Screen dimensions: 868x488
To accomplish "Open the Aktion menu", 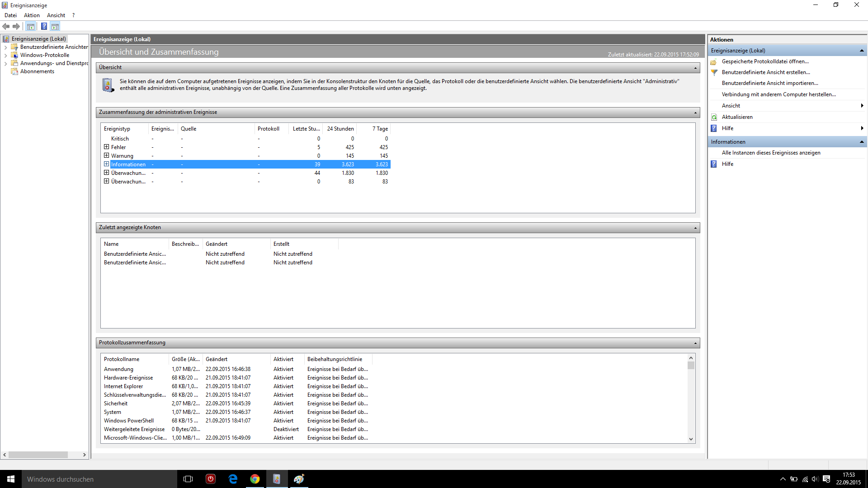I will coord(32,15).
